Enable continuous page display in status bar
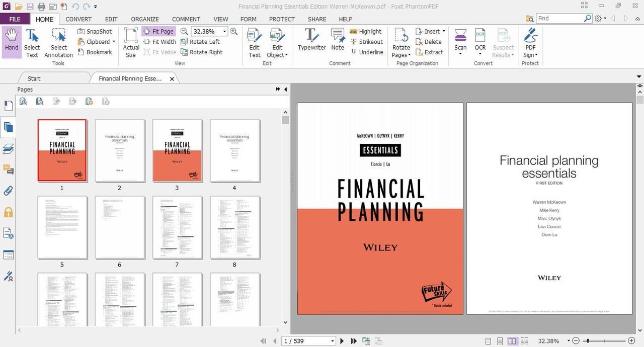Image resolution: width=644 pixels, height=347 pixels. 500,341
